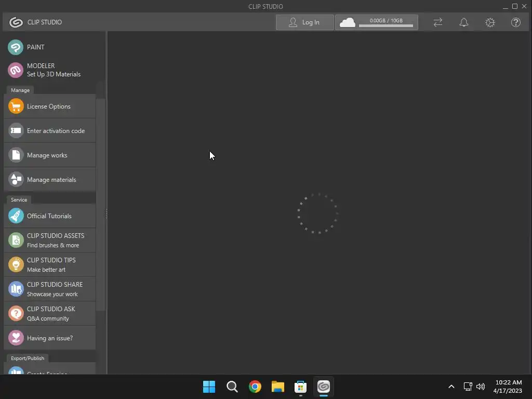Open File Explorer from taskbar
Screen dimensions: 532x399
click(x=277, y=387)
